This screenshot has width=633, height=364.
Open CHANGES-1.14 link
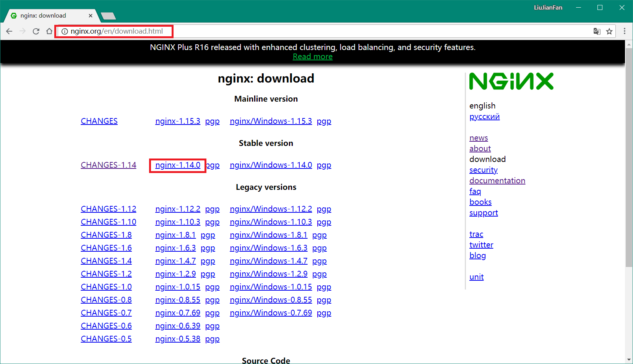tap(109, 165)
